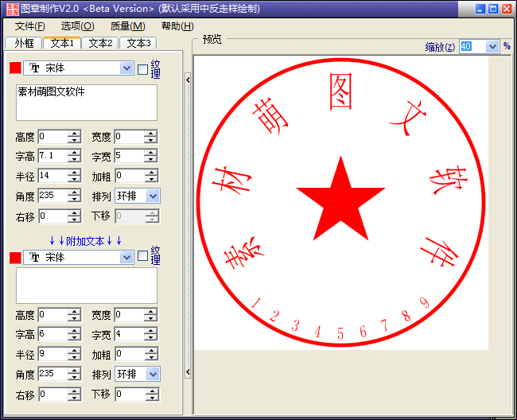The image size is (517, 420).
Task: Click the 附加文本 下移 spinner arrows
Action: click(x=152, y=395)
